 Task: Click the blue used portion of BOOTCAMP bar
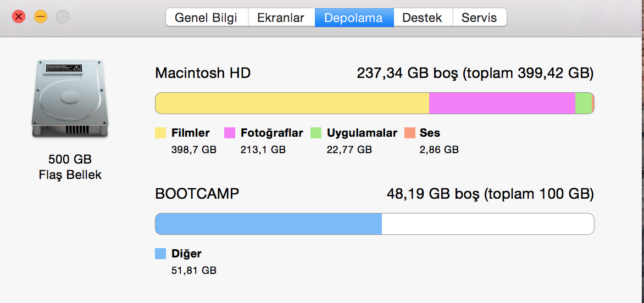(x=269, y=224)
